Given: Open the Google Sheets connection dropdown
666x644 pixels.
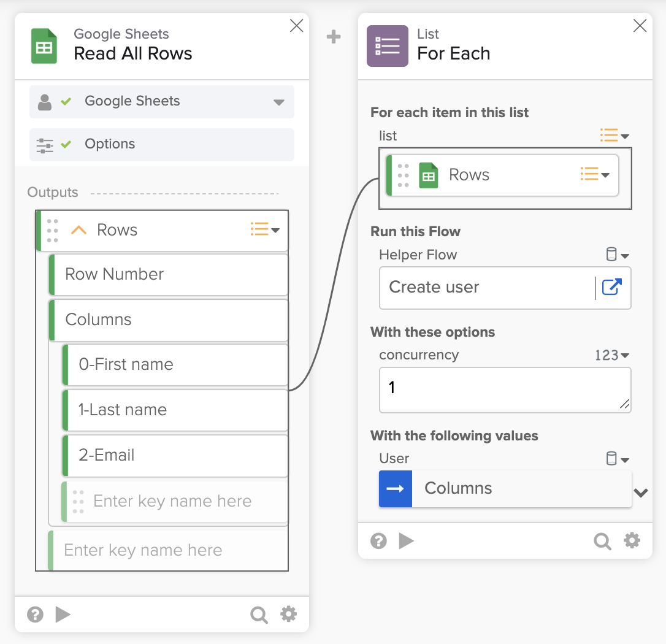Looking at the screenshot, I should pos(279,102).
